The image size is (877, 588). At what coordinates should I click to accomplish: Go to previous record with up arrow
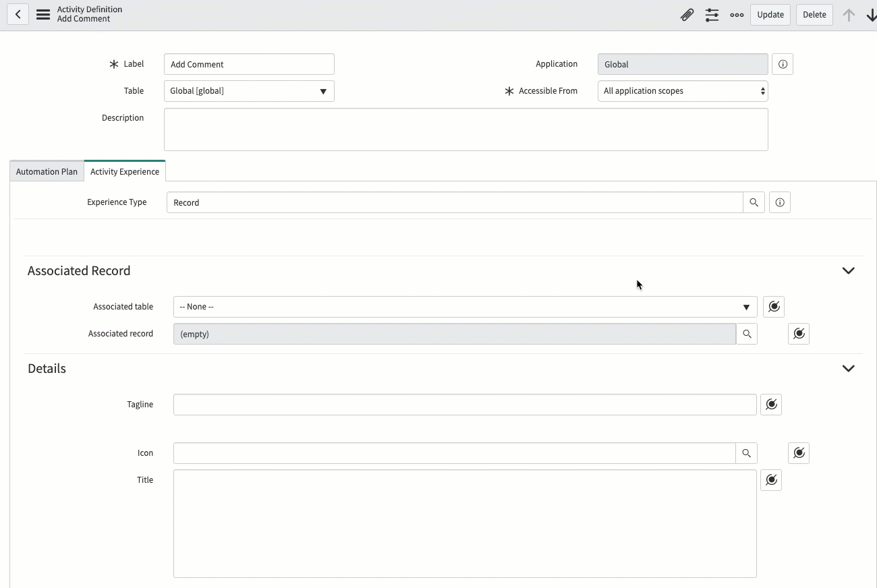click(x=849, y=14)
